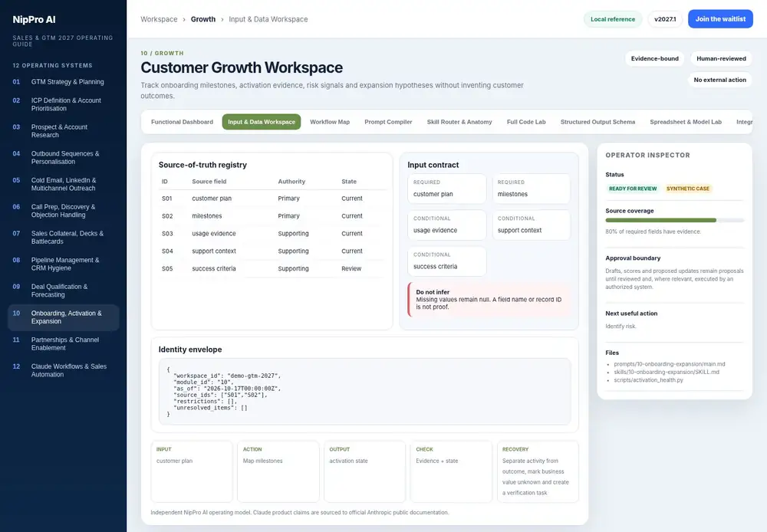The image size is (767, 532).
Task: Open Partnerships & Channel Enablement
Action: pos(63,343)
